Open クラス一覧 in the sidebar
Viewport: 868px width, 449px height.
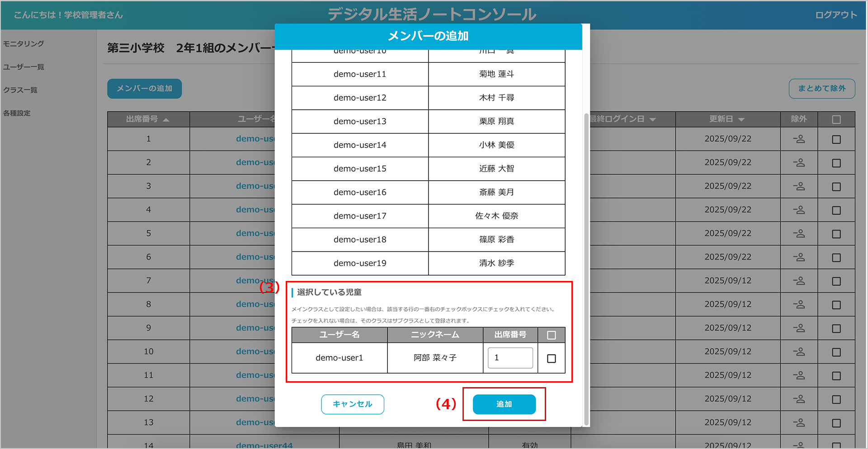(20, 90)
